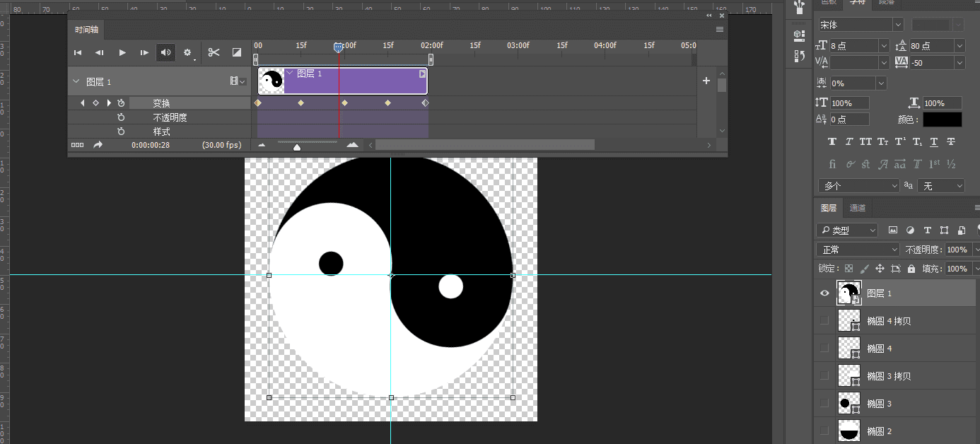The image size is (980, 444).
Task: Open the 正常 blend mode dropdown
Action: (858, 250)
